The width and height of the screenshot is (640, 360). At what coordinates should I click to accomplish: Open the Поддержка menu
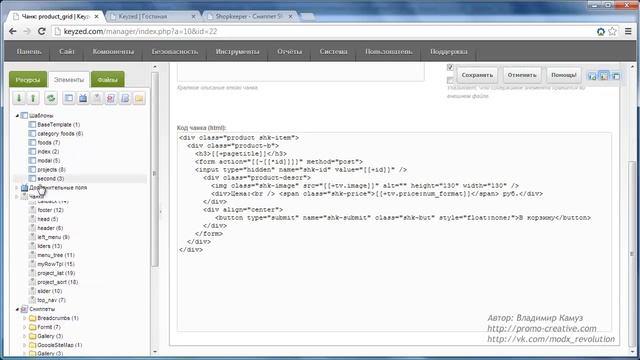(449, 51)
